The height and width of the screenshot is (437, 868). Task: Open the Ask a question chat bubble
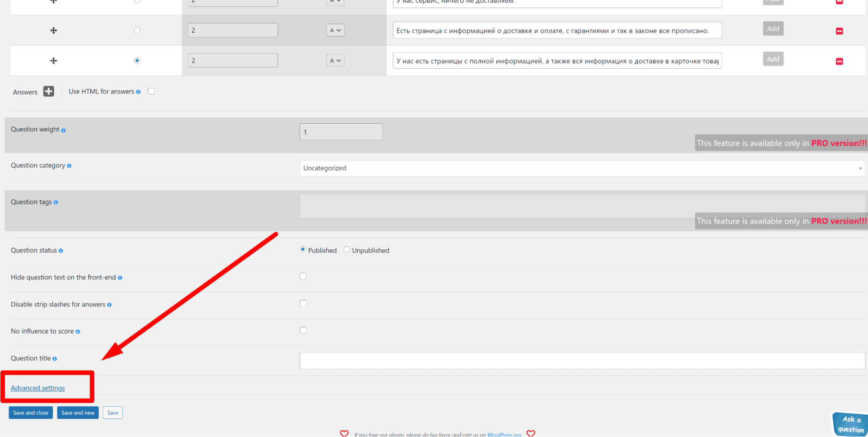tap(850, 424)
